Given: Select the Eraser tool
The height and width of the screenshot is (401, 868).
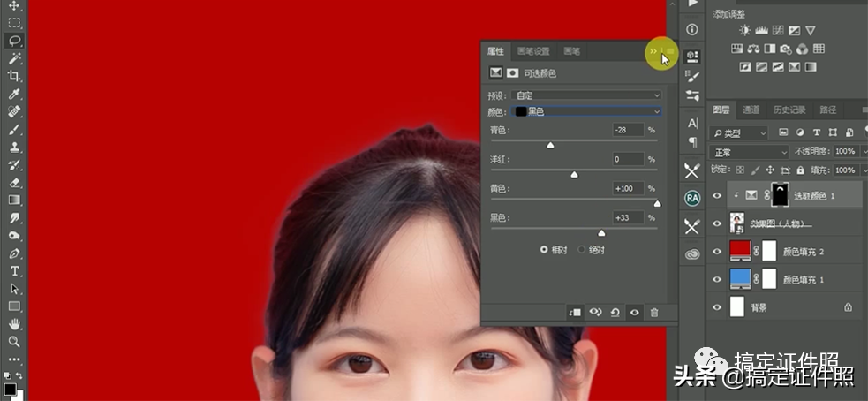Looking at the screenshot, I should 14,182.
